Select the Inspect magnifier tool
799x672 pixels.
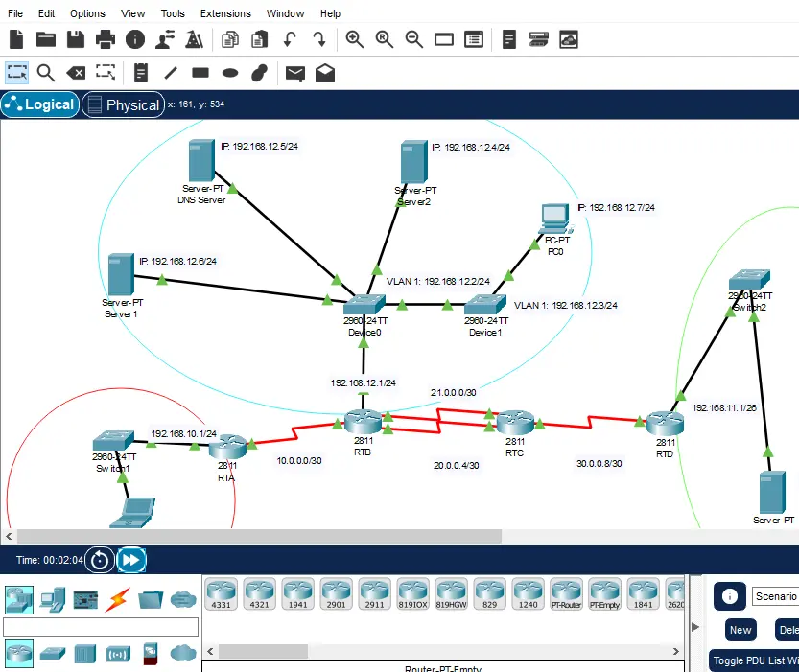(x=45, y=72)
